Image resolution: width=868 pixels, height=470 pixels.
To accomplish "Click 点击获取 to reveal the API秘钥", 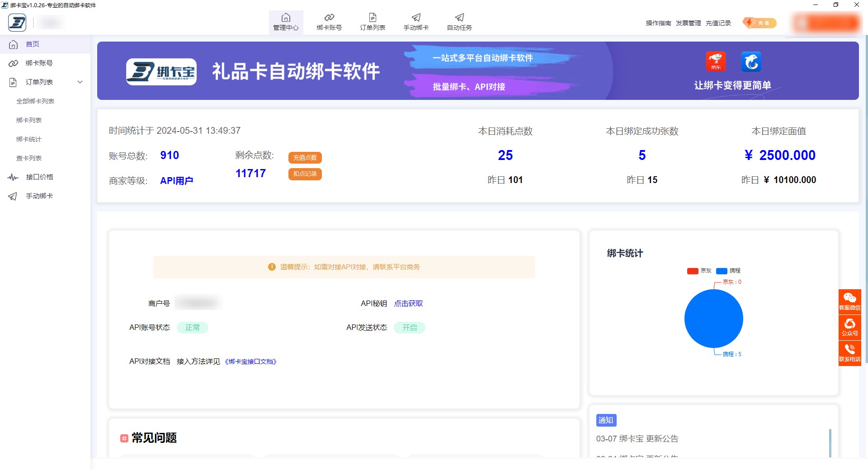I will [x=408, y=303].
